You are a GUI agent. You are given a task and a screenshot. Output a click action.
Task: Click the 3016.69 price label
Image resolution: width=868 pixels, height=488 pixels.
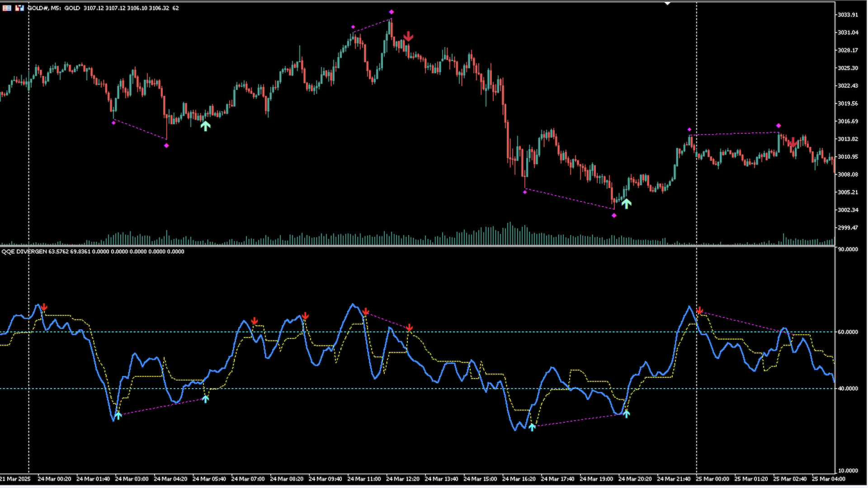tap(848, 121)
